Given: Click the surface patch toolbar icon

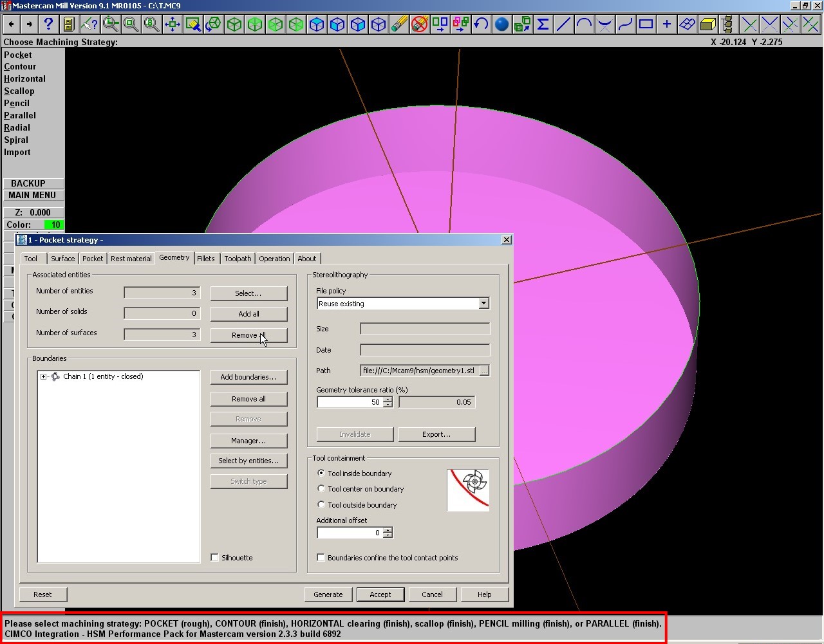Looking at the screenshot, I should (x=687, y=24).
